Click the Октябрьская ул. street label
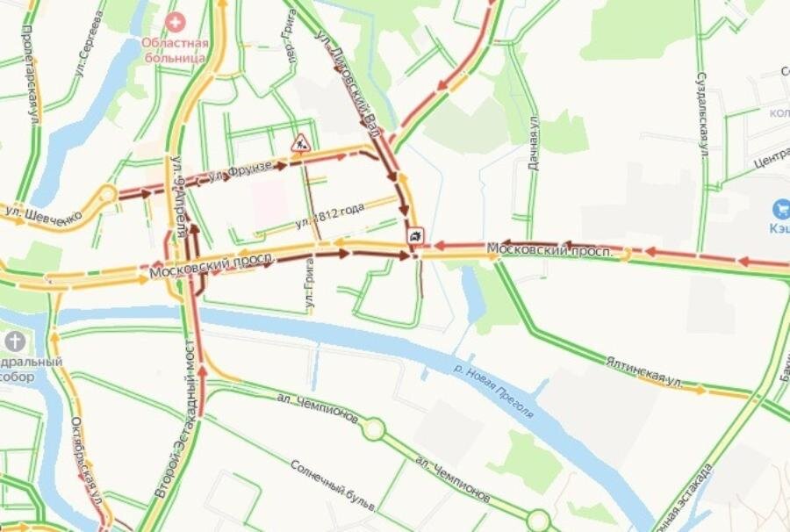 point(86,461)
